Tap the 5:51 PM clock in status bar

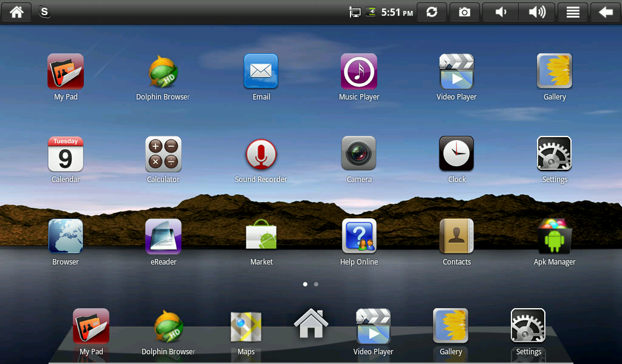[x=397, y=12]
